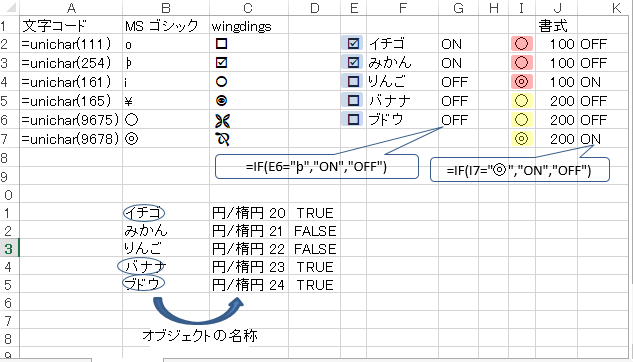Click the wingdings header cell
The image size is (633, 362).
point(249,26)
